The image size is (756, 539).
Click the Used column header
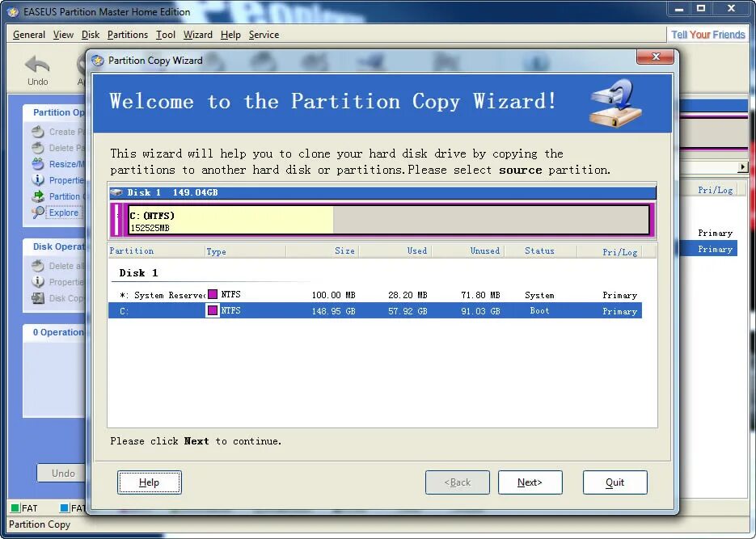(x=395, y=251)
